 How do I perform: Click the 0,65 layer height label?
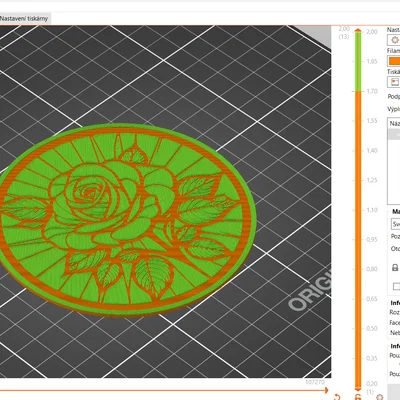372,299
